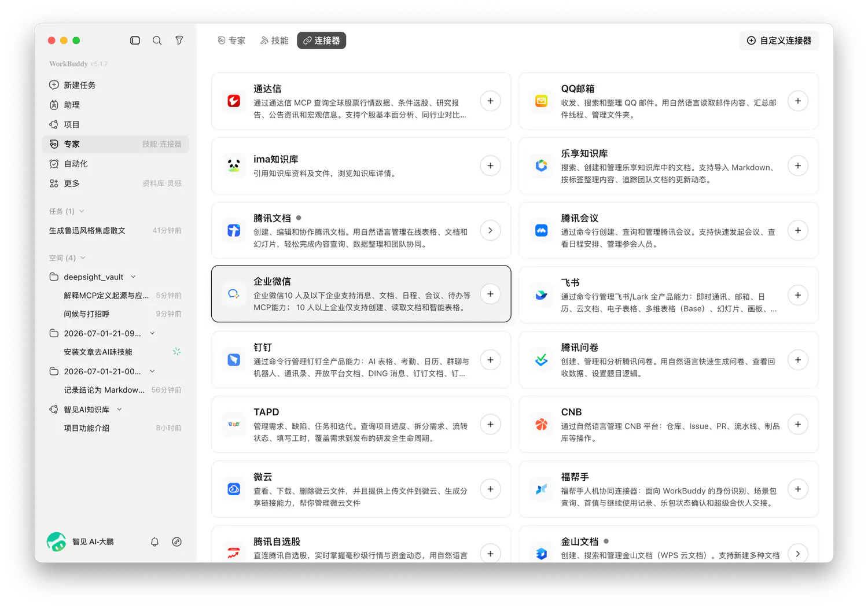
Task: Add the 企业微信 connector
Action: (x=490, y=294)
